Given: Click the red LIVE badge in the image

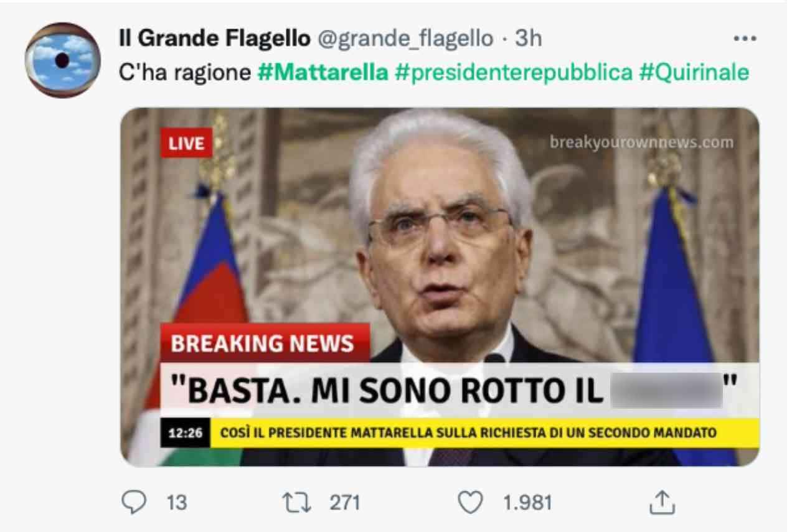Looking at the screenshot, I should [x=187, y=144].
